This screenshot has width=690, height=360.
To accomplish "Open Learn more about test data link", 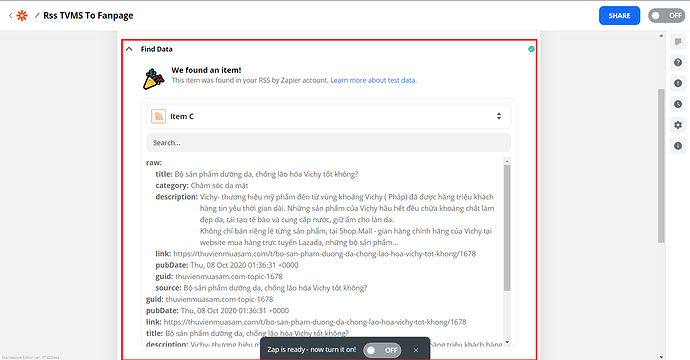I will tap(374, 80).
